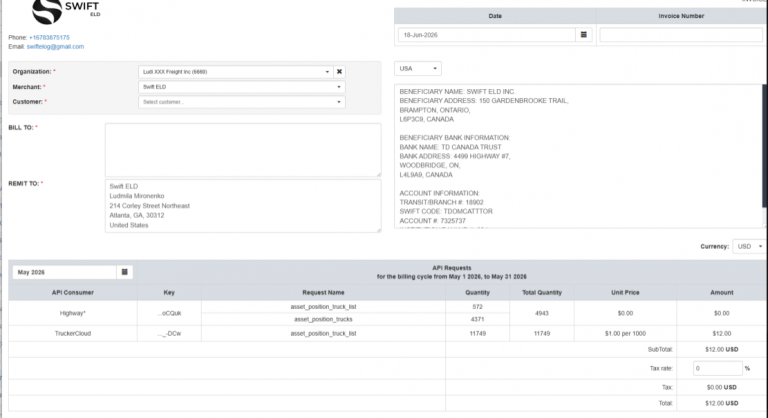Open the Organization dropdown

pos(235,72)
